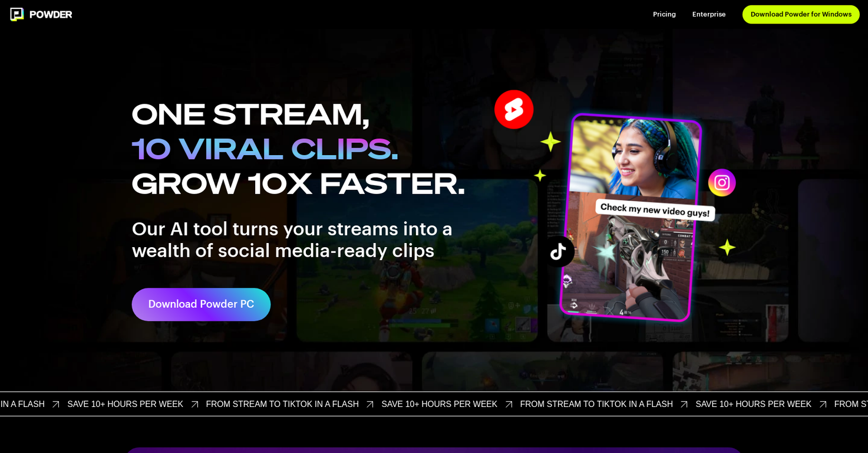Click the large yellow sparkle beside YouTube Shorts
This screenshot has width=868, height=453.
[550, 142]
